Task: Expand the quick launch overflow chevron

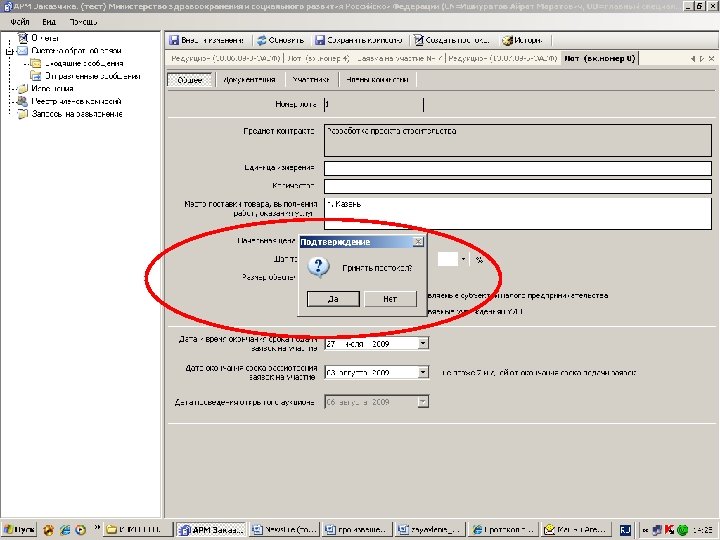Action: click(x=97, y=528)
